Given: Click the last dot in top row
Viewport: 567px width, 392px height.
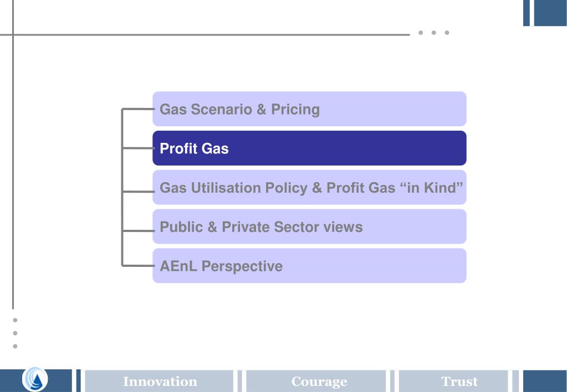Looking at the screenshot, I should (447, 33).
